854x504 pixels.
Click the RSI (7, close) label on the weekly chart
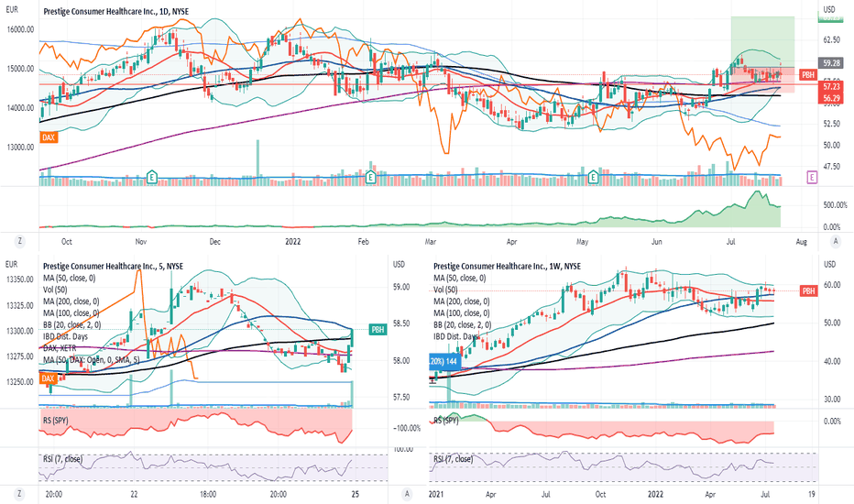point(454,459)
